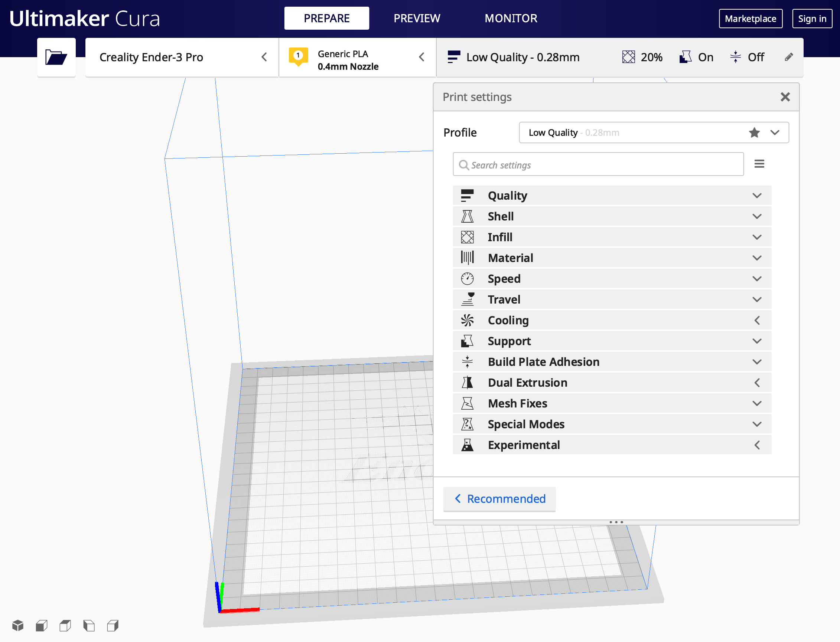The width and height of the screenshot is (840, 642).
Task: Expand the Build Plate Adhesion chevron
Action: coord(757,362)
